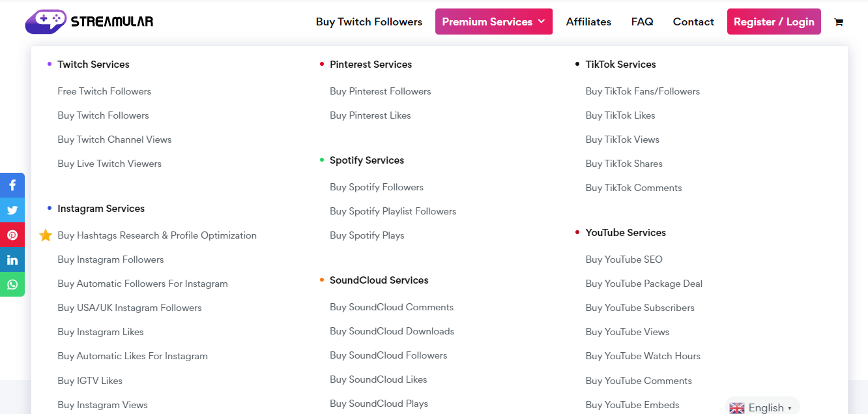The width and height of the screenshot is (868, 414).
Task: Select TikTok Services heading
Action: (x=620, y=64)
